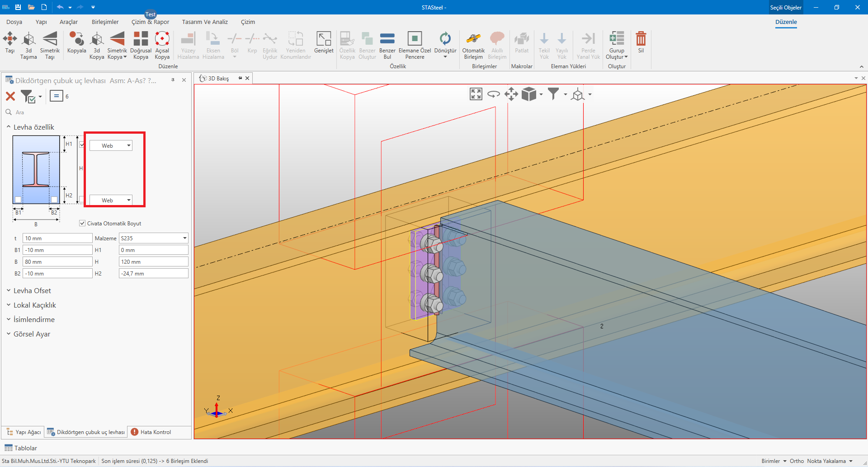Open the Birleşimler menu
Image resolution: width=868 pixels, height=467 pixels.
point(105,22)
